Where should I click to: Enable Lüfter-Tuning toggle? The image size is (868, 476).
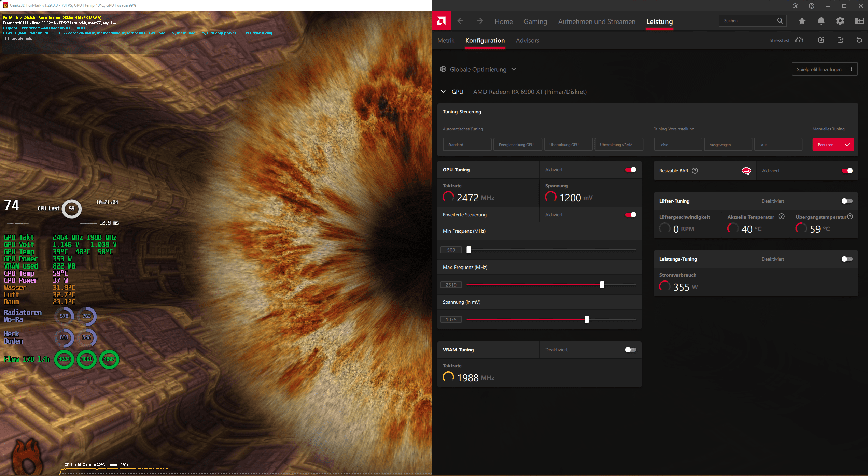[847, 201]
